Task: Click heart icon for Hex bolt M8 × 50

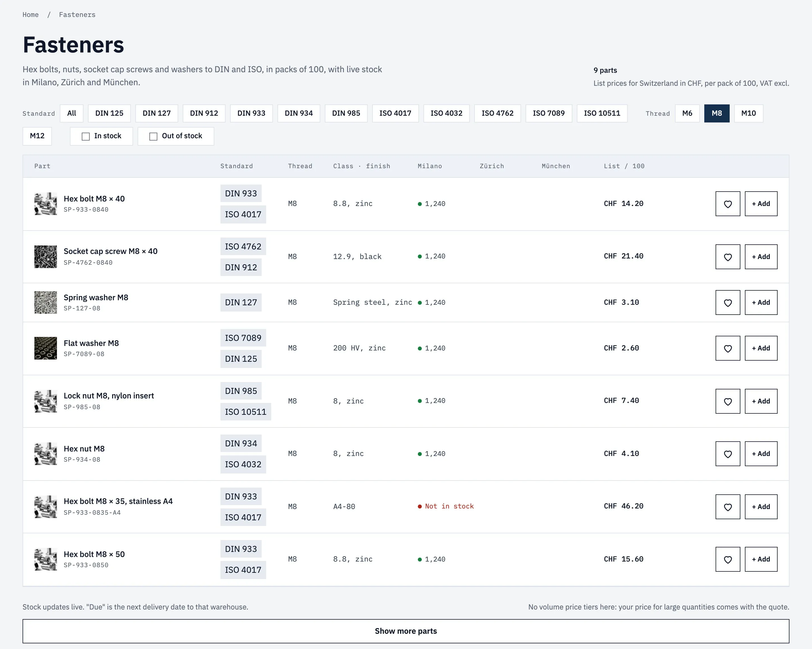Action: point(728,559)
